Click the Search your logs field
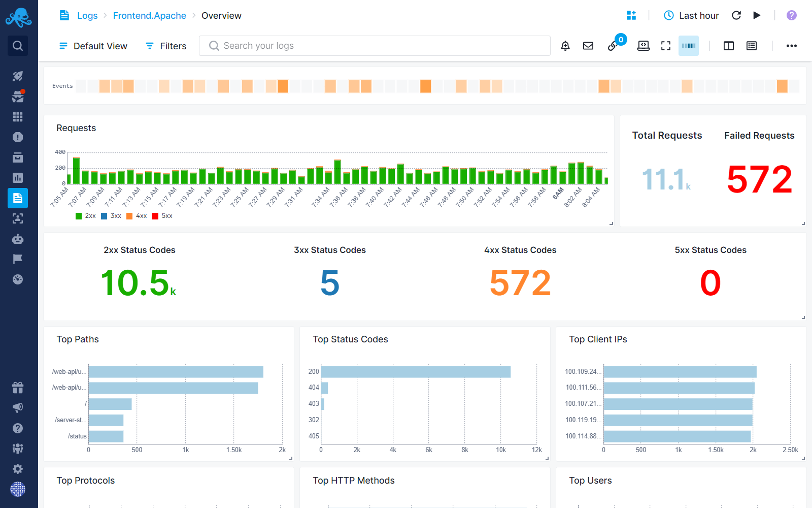Viewport: 812px width, 508px height. click(x=375, y=46)
